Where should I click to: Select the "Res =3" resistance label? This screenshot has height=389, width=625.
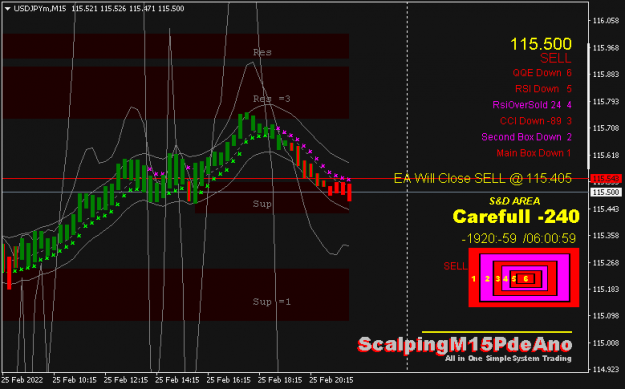(x=271, y=98)
